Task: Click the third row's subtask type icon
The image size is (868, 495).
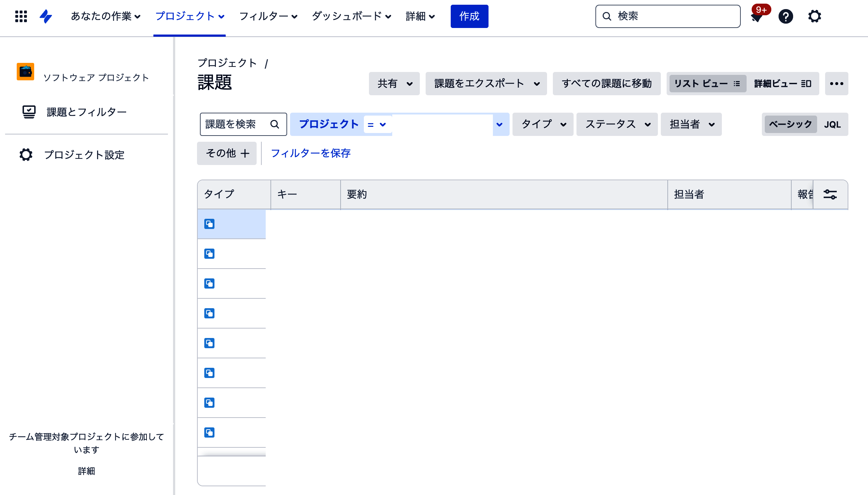Action: (209, 283)
